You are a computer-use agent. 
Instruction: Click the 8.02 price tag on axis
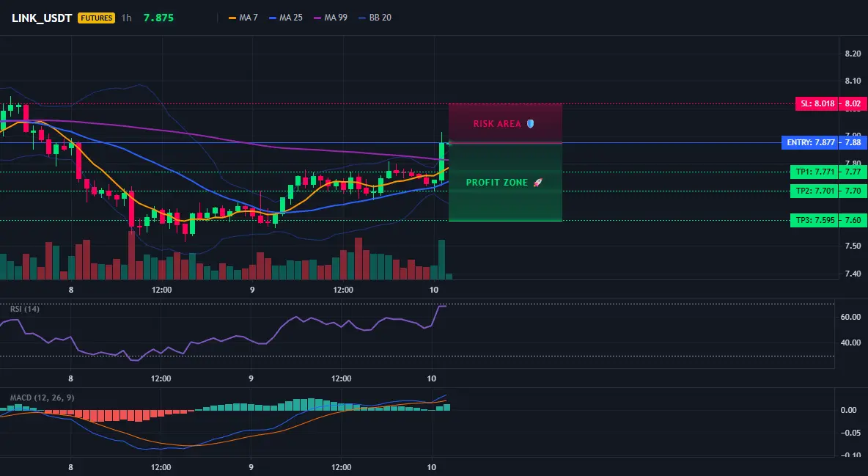coord(853,103)
